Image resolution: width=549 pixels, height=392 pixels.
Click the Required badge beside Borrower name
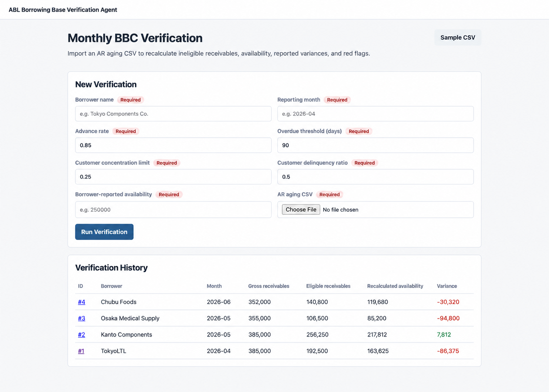tap(131, 100)
